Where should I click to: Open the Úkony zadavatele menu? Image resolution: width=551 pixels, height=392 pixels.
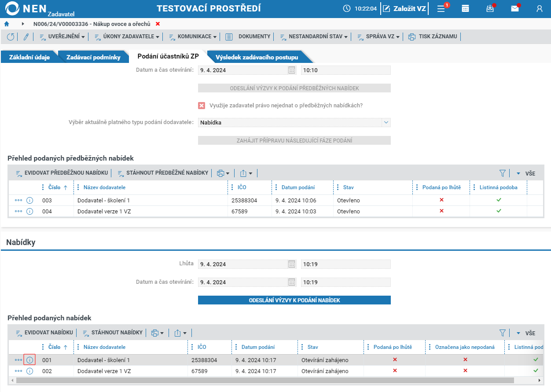[x=127, y=37]
